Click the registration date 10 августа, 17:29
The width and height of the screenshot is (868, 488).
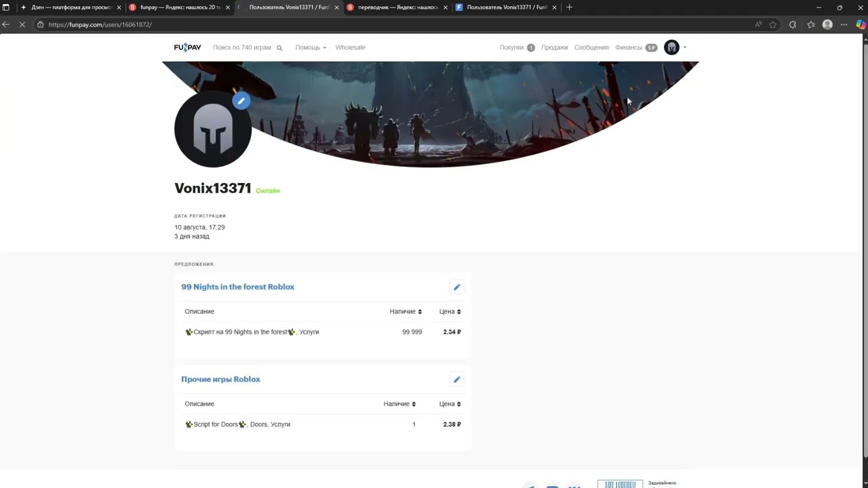[199, 227]
